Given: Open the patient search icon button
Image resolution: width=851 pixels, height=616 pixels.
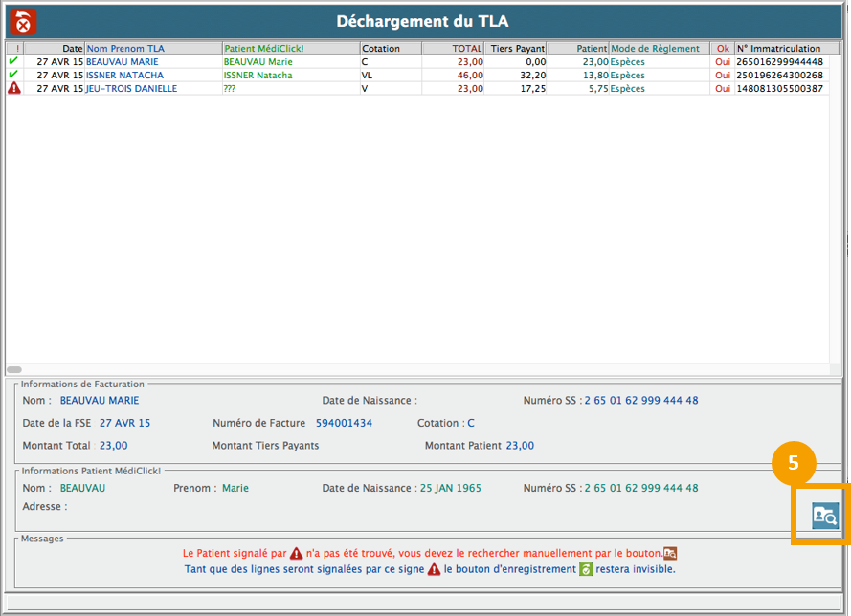Looking at the screenshot, I should pos(824,516).
